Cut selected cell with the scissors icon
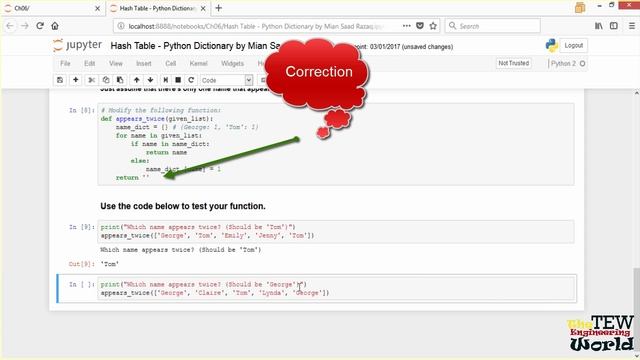This screenshot has height=360, width=640. point(91,80)
